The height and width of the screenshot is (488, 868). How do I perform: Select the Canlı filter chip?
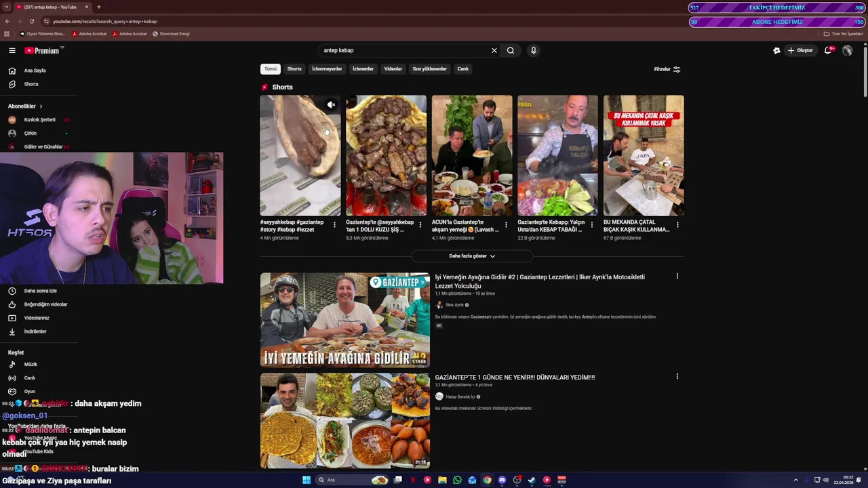[462, 69]
